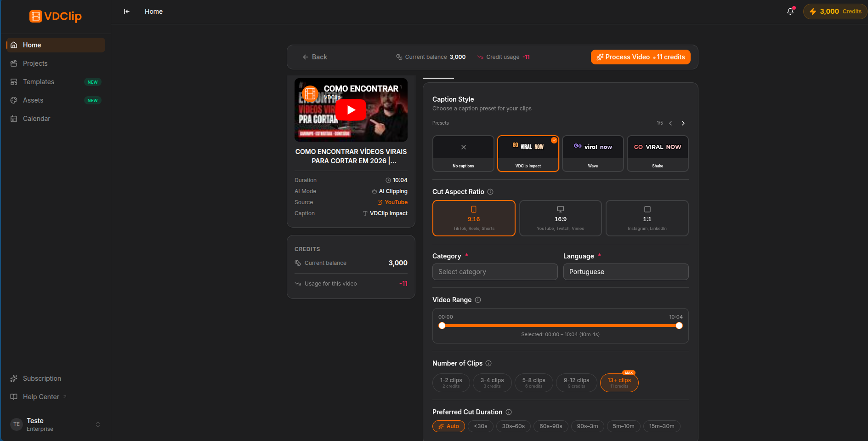The width and height of the screenshot is (868, 441).
Task: Go to Home in sidebar
Action: click(x=56, y=45)
